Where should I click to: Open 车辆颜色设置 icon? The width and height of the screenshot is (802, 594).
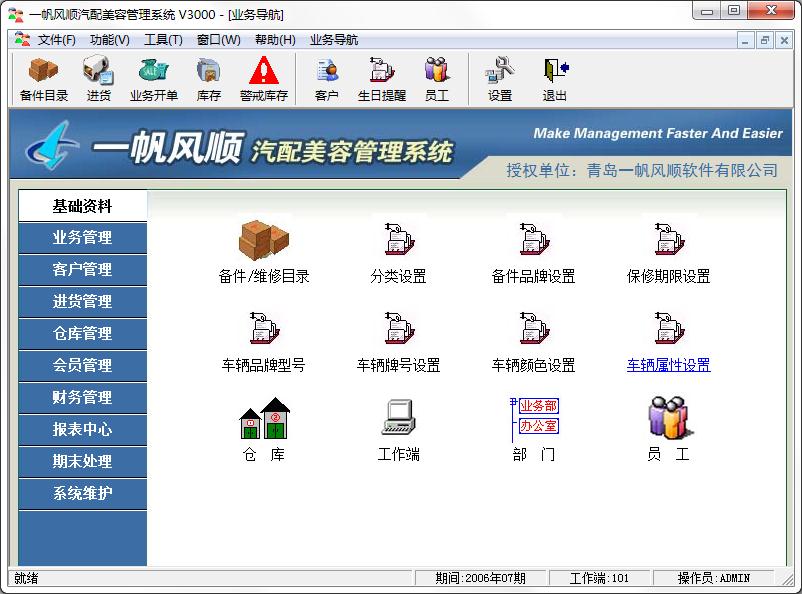point(534,327)
